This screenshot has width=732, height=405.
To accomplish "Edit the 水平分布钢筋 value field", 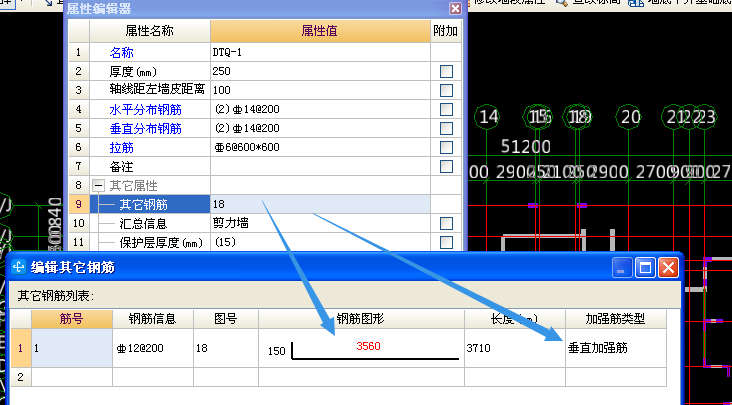I will pyautogui.click(x=320, y=110).
